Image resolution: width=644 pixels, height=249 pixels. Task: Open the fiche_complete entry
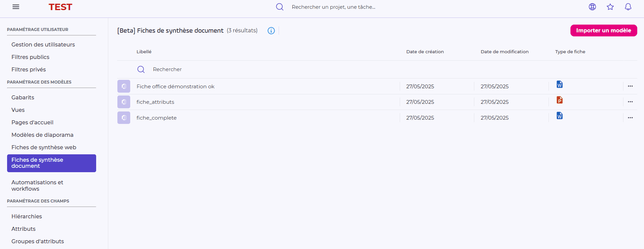pyautogui.click(x=157, y=118)
